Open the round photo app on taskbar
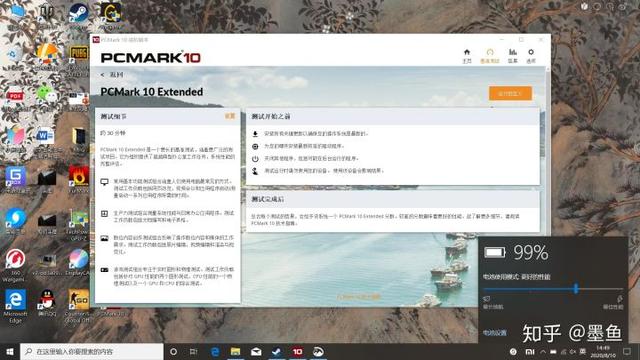This screenshot has width=640, height=360. tap(318, 351)
